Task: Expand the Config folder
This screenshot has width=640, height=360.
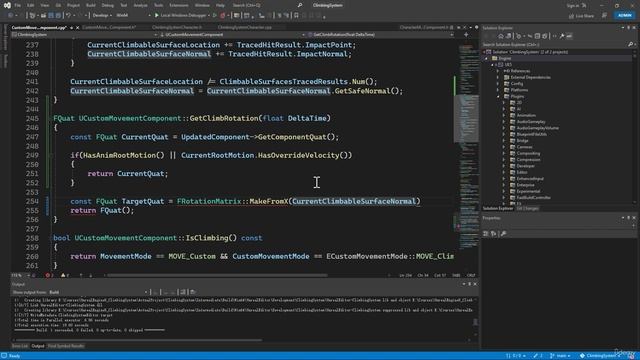Action: point(498,84)
